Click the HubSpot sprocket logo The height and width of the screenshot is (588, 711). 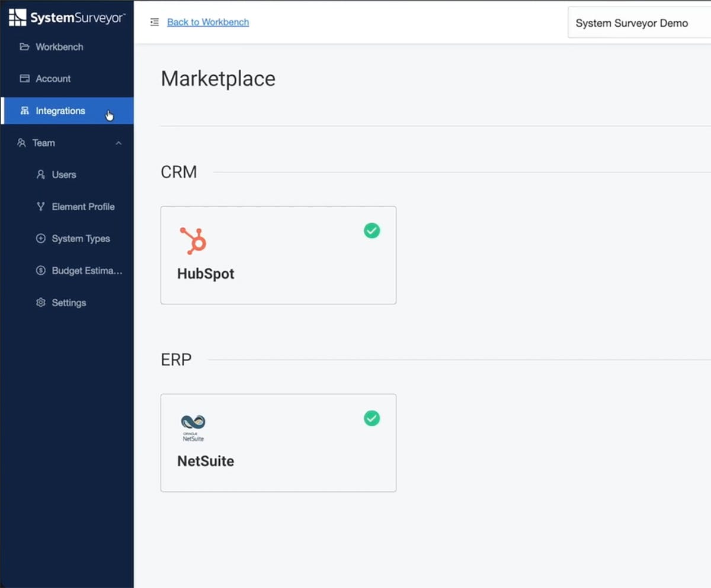coord(193,241)
